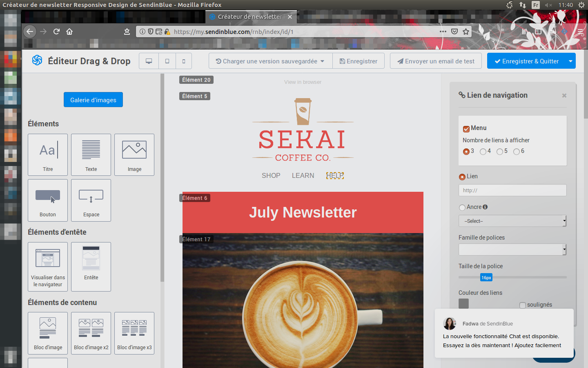Screen dimensions: 588x368
Task: Choose the Ancre radio option
Action: coord(462,207)
